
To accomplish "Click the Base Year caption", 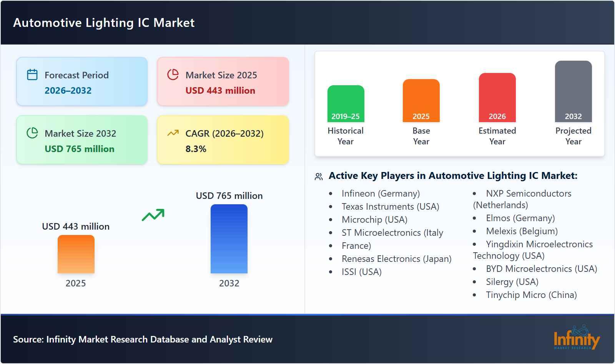I will pyautogui.click(x=421, y=136).
